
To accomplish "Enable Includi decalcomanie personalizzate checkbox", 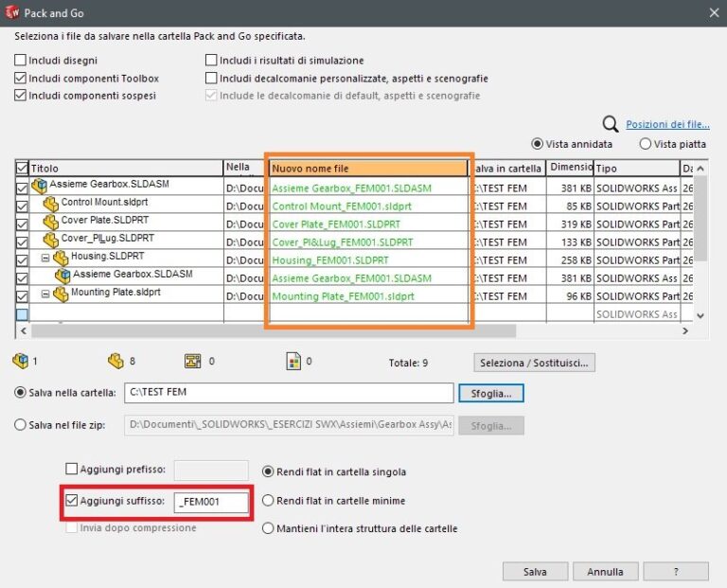I will coord(211,78).
